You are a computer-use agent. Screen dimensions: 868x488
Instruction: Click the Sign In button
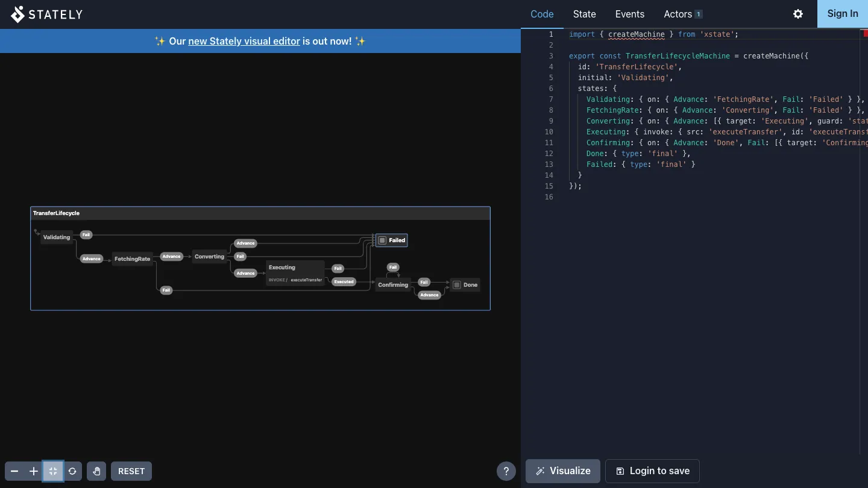(x=843, y=14)
